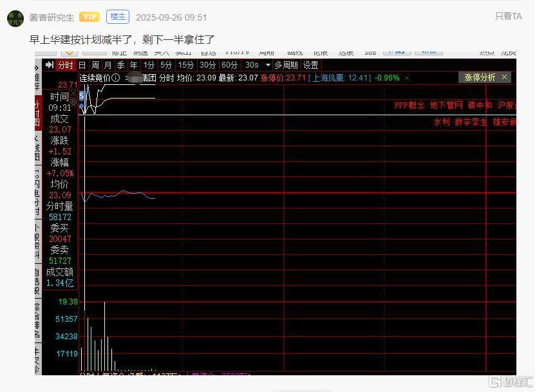Select the 30s period option
This screenshot has height=392, width=537.
click(252, 65)
